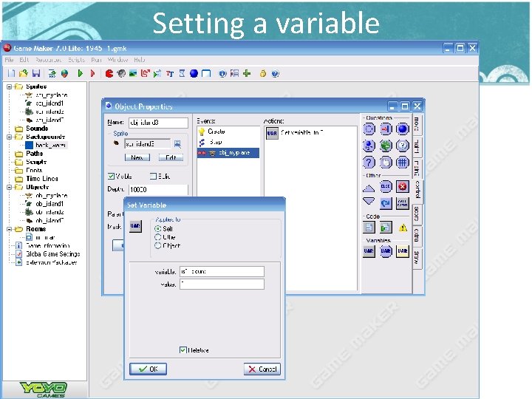Image resolution: width=532 pixels, height=399 pixels.
Task: Click the Depth input field
Action: point(158,189)
